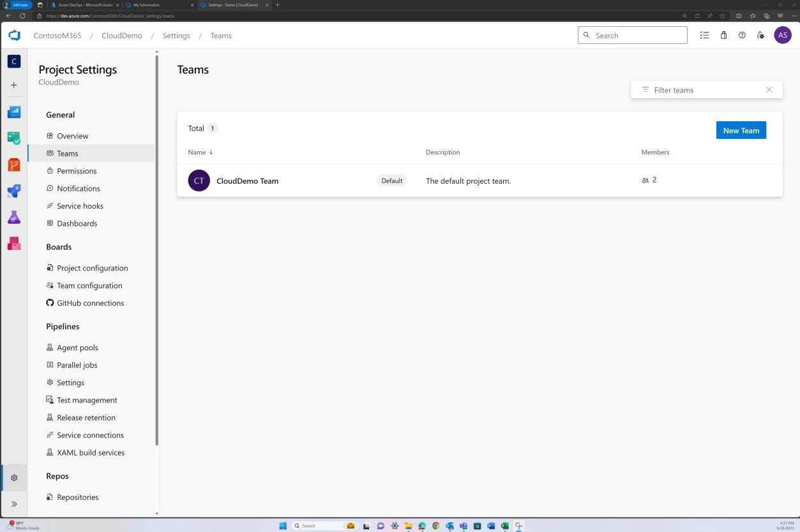
Task: Collapse the left navigation pane
Action: 13,503
